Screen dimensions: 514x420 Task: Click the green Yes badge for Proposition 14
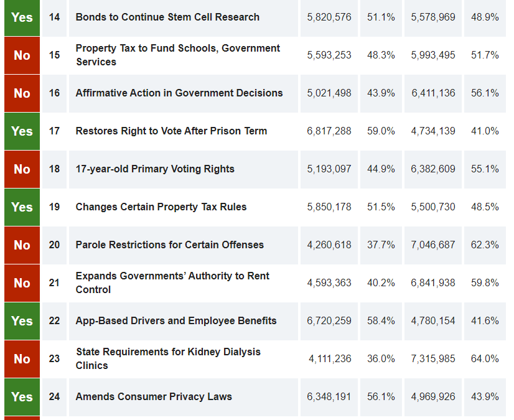point(22,17)
